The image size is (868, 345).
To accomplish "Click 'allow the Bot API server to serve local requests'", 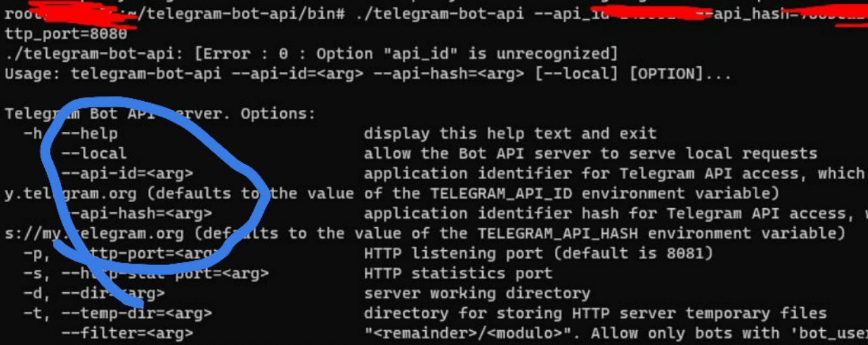I will 590,153.
